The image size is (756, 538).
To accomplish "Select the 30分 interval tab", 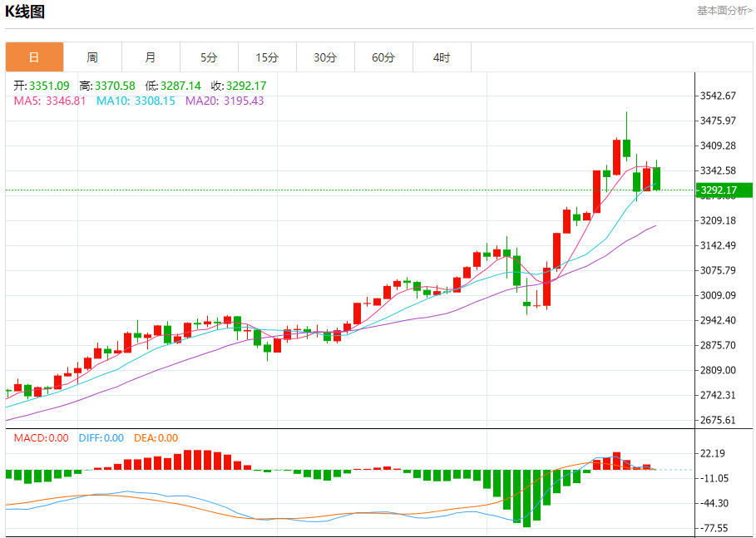I will tap(325, 57).
